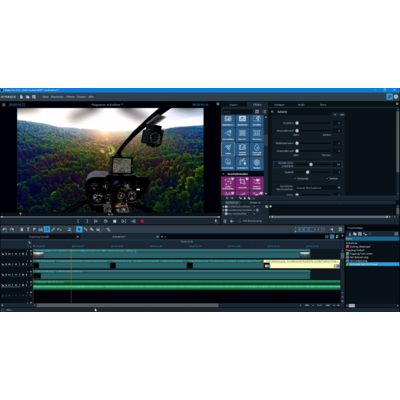Go back with the arrow left of Schärfe title
Viewport: 400px width, 400px height.
[272, 112]
